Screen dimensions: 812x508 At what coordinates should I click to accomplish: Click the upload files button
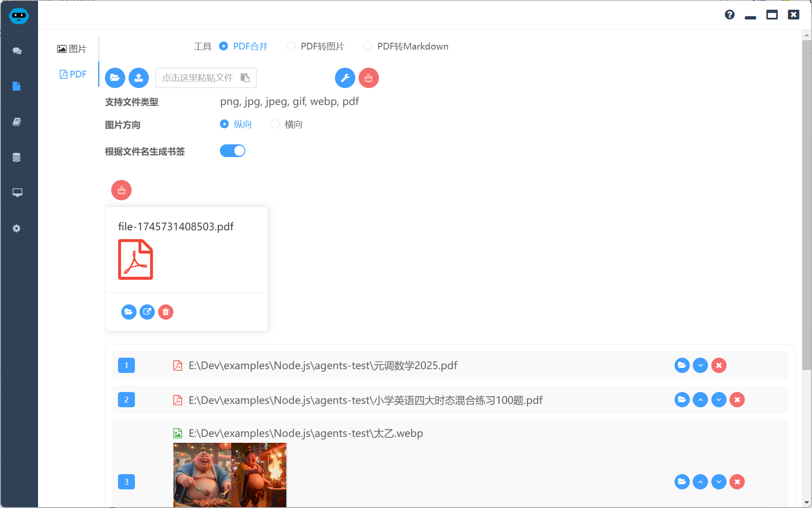coord(139,78)
